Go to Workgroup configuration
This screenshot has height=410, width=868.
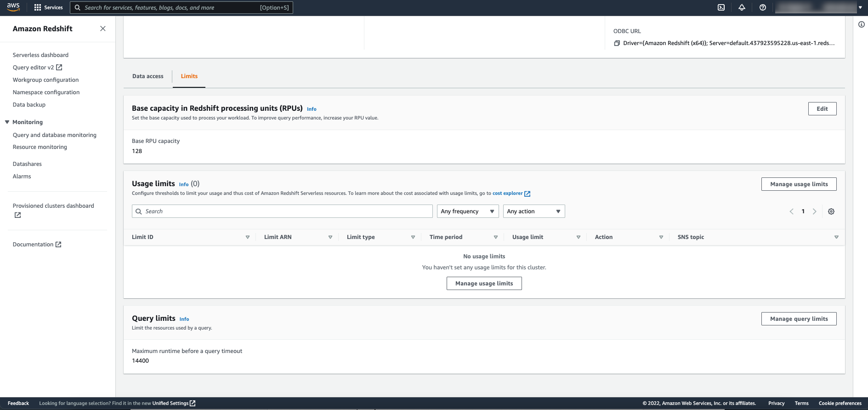point(45,80)
